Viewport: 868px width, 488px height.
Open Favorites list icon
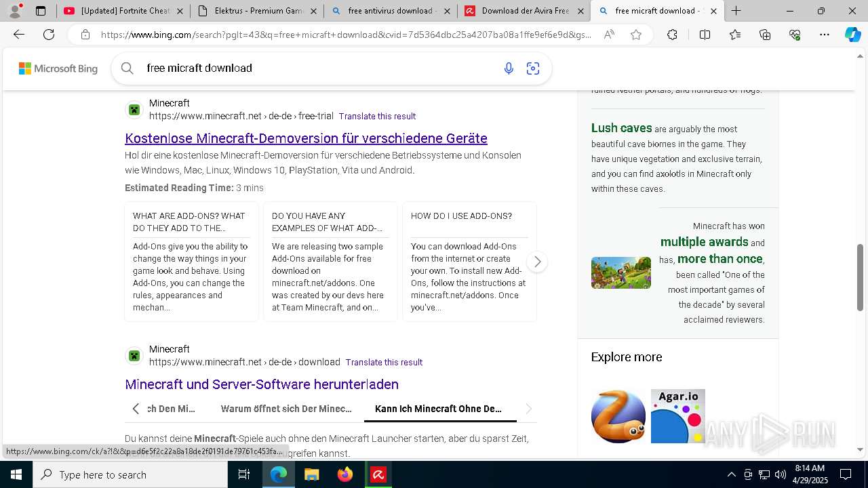point(735,35)
